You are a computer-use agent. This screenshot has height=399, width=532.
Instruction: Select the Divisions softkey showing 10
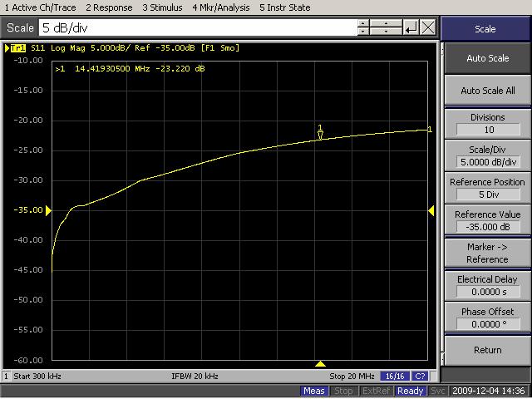coord(487,124)
